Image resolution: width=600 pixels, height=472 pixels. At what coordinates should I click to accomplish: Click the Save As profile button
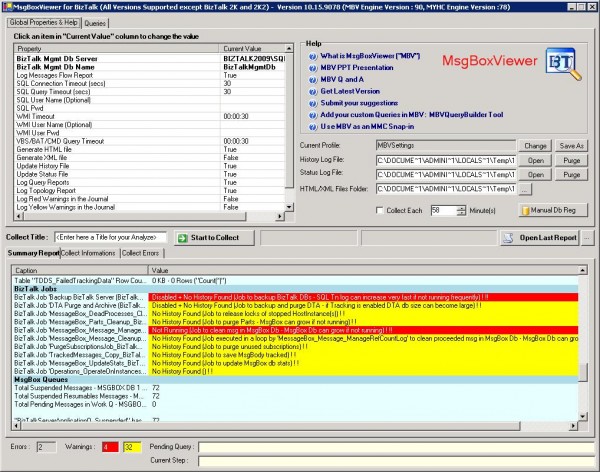click(571, 146)
